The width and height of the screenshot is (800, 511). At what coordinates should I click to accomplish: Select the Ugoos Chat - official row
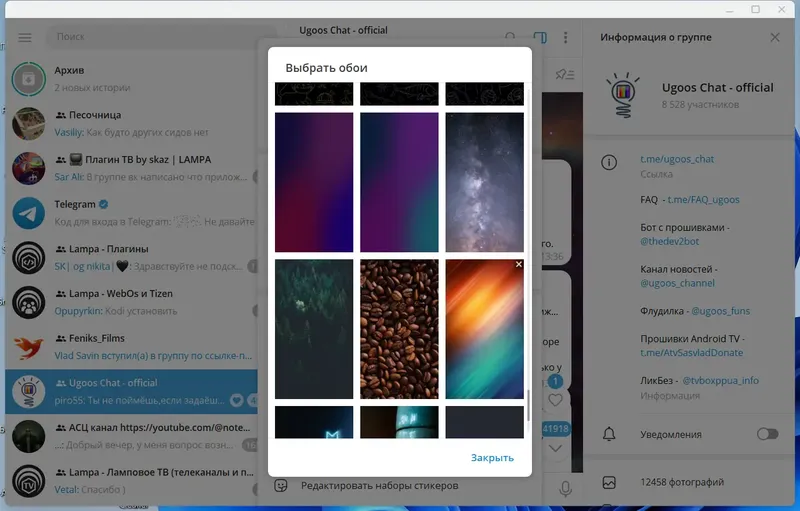coord(132,392)
